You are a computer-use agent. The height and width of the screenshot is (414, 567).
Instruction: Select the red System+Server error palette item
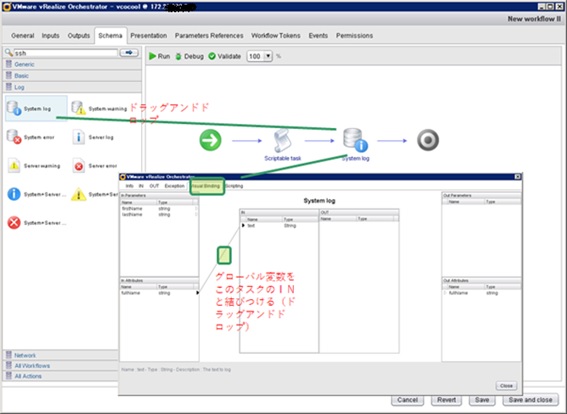pyautogui.click(x=37, y=223)
